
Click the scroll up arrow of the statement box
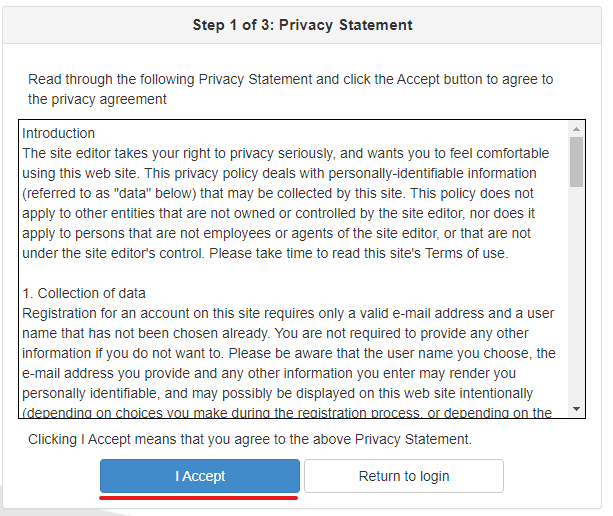point(576,129)
